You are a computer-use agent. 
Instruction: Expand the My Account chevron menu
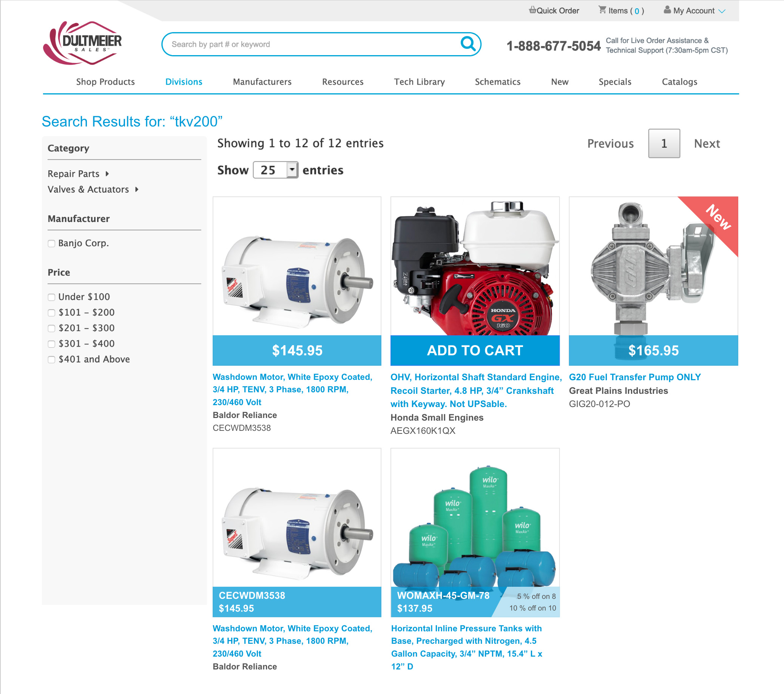pos(721,11)
